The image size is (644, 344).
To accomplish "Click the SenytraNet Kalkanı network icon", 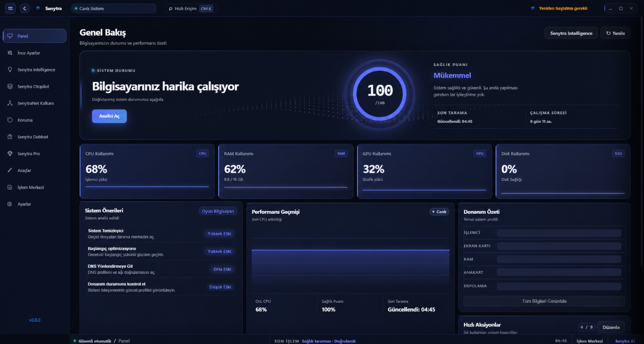I will 10,103.
